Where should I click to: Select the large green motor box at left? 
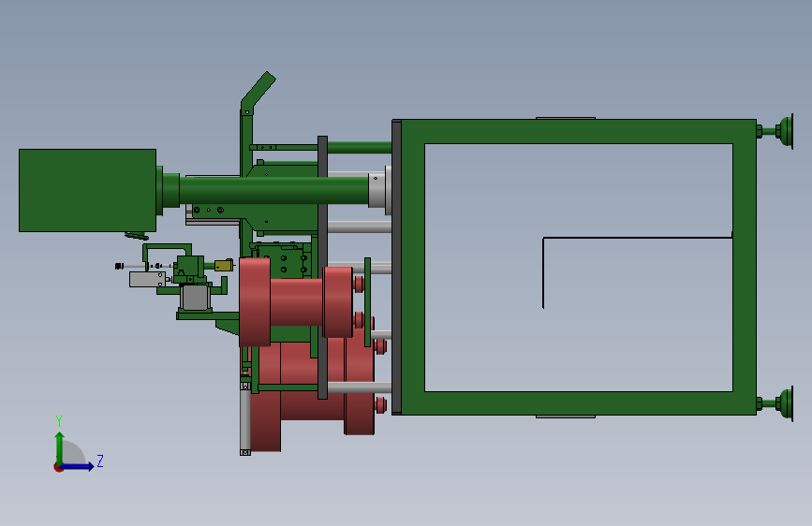click(87, 190)
